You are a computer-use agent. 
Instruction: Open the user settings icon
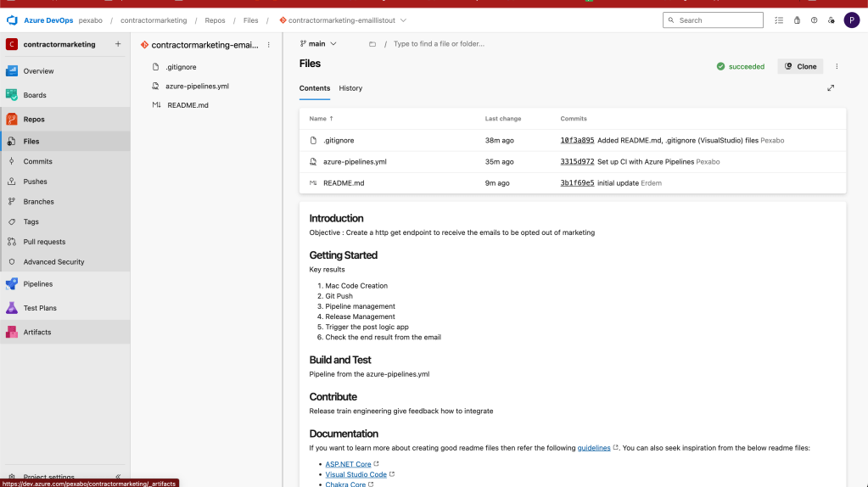[x=831, y=20]
